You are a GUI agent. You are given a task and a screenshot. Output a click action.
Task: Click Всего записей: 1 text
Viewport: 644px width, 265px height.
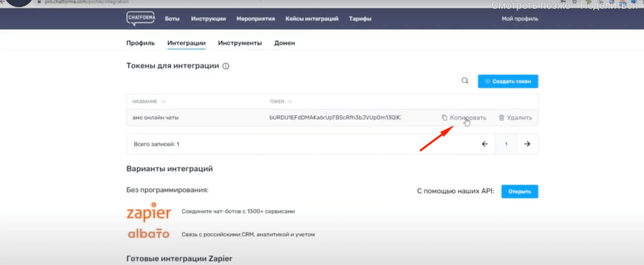pos(157,144)
